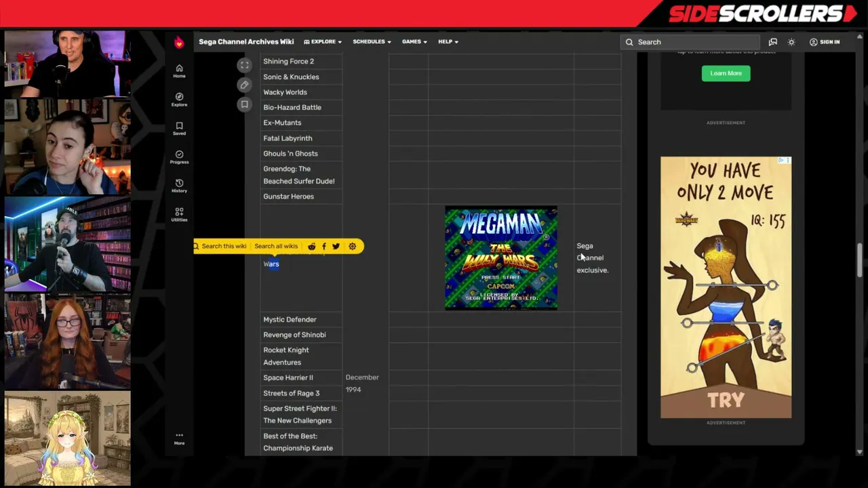
Task: Open the discussions chat icon
Action: click(772, 42)
